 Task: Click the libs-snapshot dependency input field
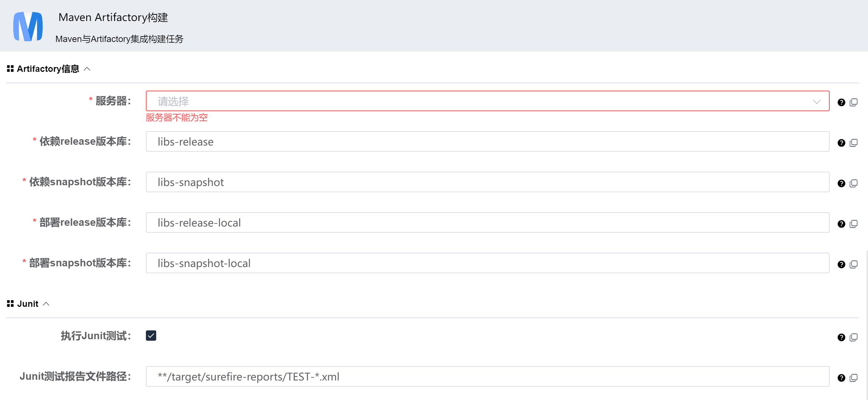click(487, 182)
